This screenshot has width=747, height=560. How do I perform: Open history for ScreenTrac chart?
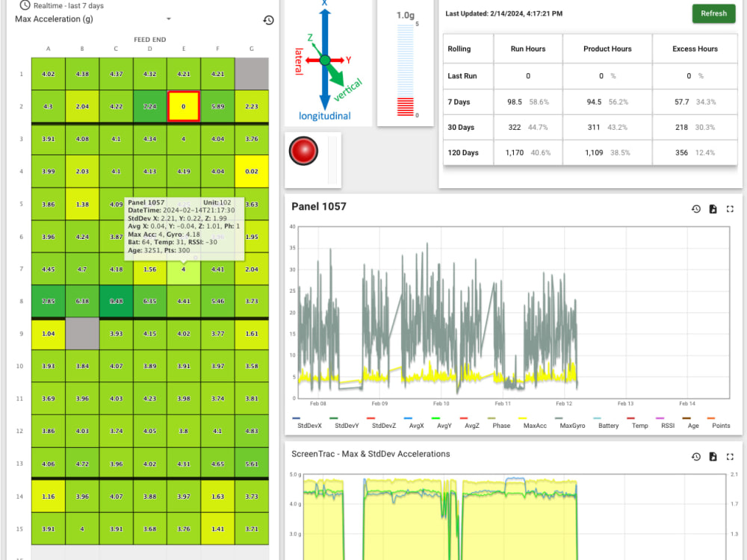click(696, 456)
